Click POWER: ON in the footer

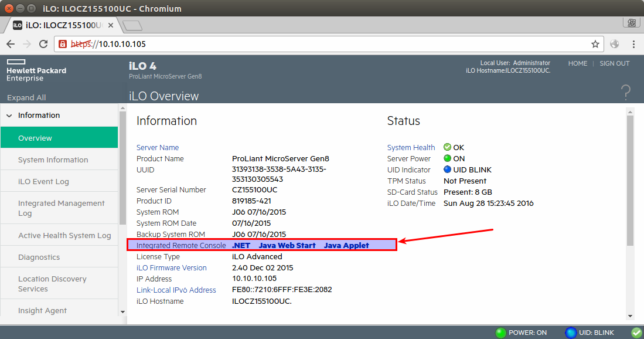(x=527, y=333)
